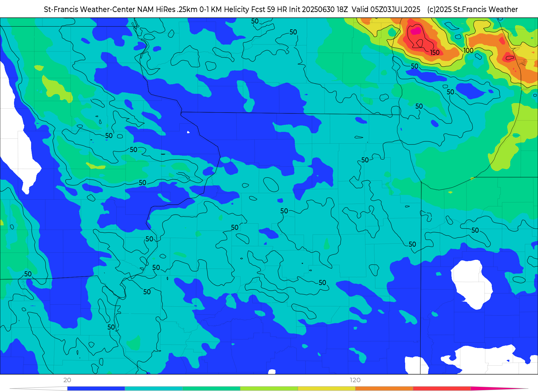This screenshot has height=392, width=538.
Task: Click the '0-1 KM Helicity' text in the title
Action: pyautogui.click(x=224, y=10)
